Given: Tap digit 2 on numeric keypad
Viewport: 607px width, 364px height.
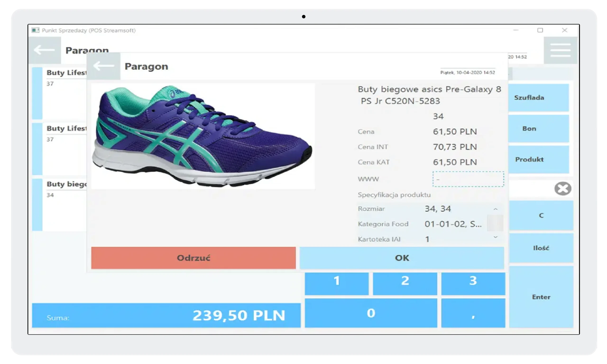Looking at the screenshot, I should pos(405,283).
